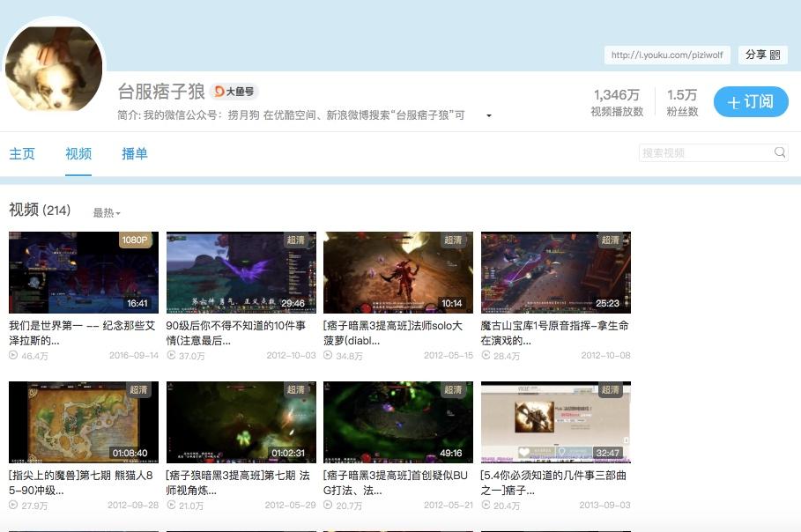Click the 1080P quality badge
This screenshot has width=801, height=532.
(x=135, y=240)
